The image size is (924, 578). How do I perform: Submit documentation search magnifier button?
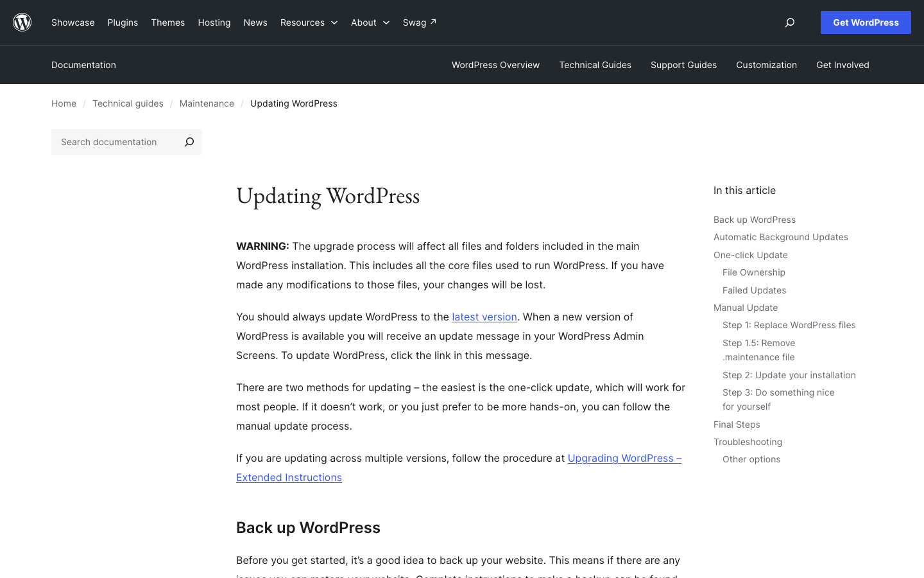[189, 142]
